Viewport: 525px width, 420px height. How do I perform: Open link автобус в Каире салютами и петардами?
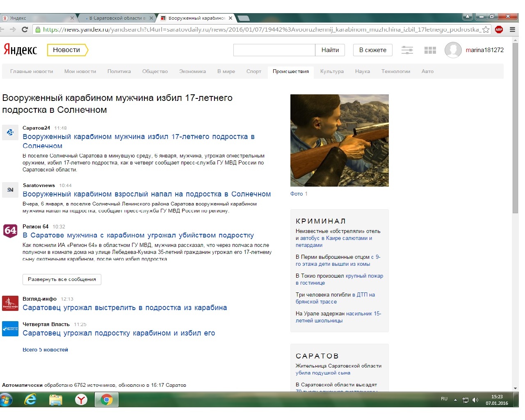pyautogui.click(x=334, y=242)
